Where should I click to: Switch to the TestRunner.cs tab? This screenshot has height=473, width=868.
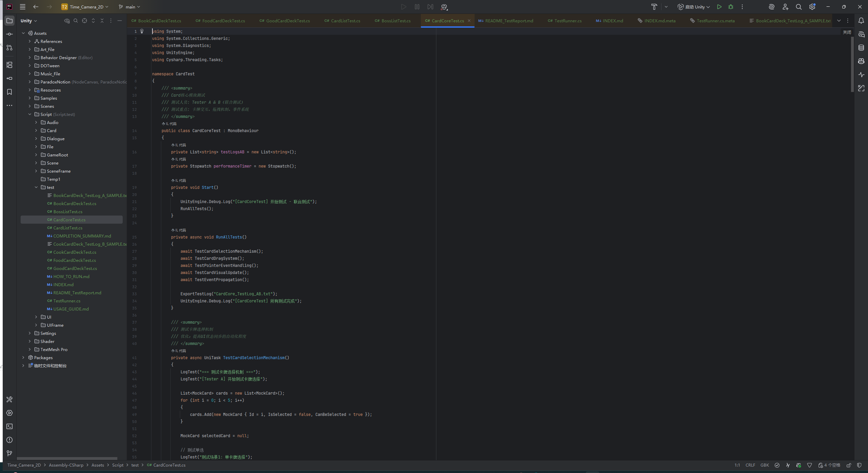point(568,21)
